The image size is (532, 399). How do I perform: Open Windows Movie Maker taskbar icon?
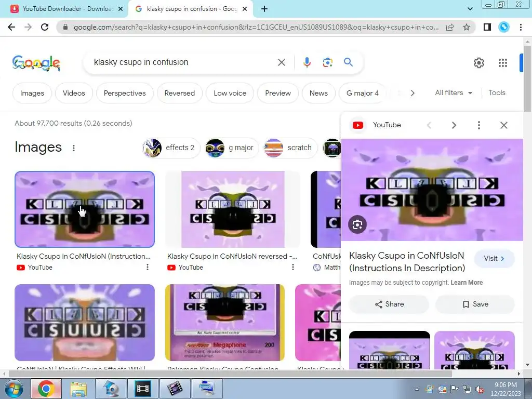pyautogui.click(x=175, y=389)
